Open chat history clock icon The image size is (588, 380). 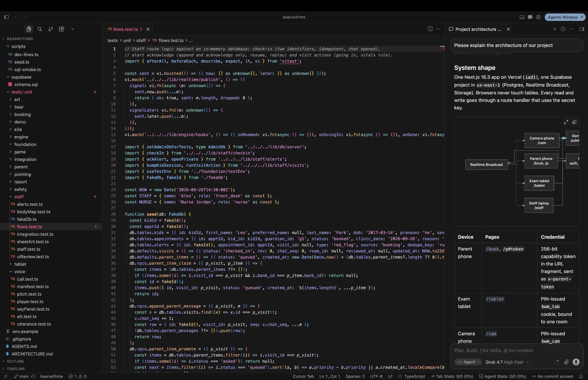(563, 29)
